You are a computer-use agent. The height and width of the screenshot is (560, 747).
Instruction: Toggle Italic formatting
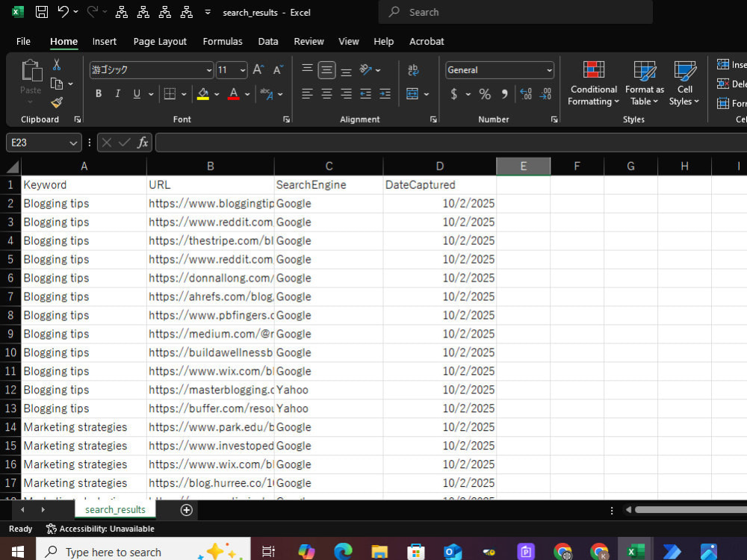coord(118,94)
